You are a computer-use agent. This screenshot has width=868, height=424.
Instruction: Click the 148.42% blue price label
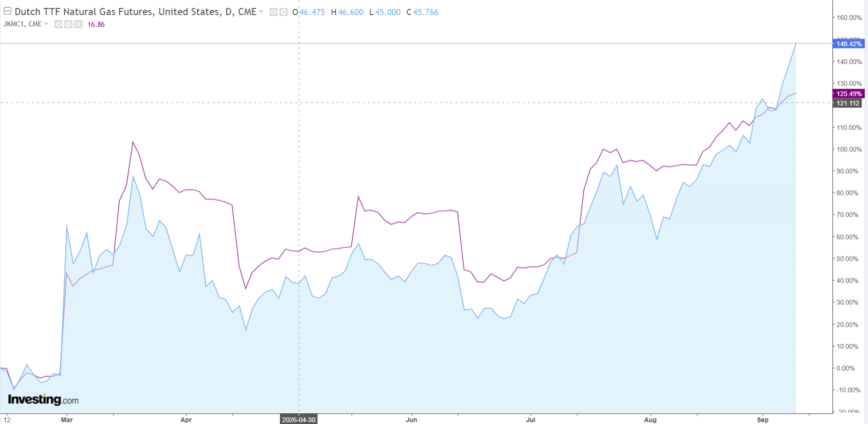[848, 44]
